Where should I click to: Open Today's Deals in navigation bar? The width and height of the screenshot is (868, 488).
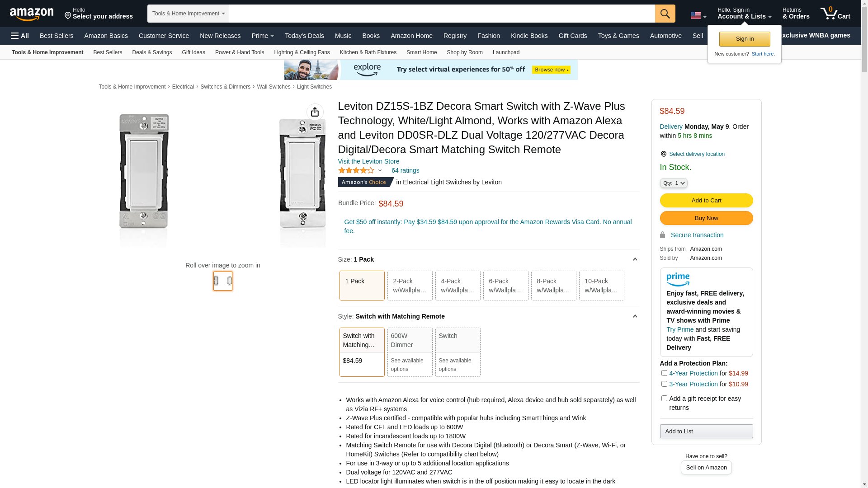click(304, 36)
